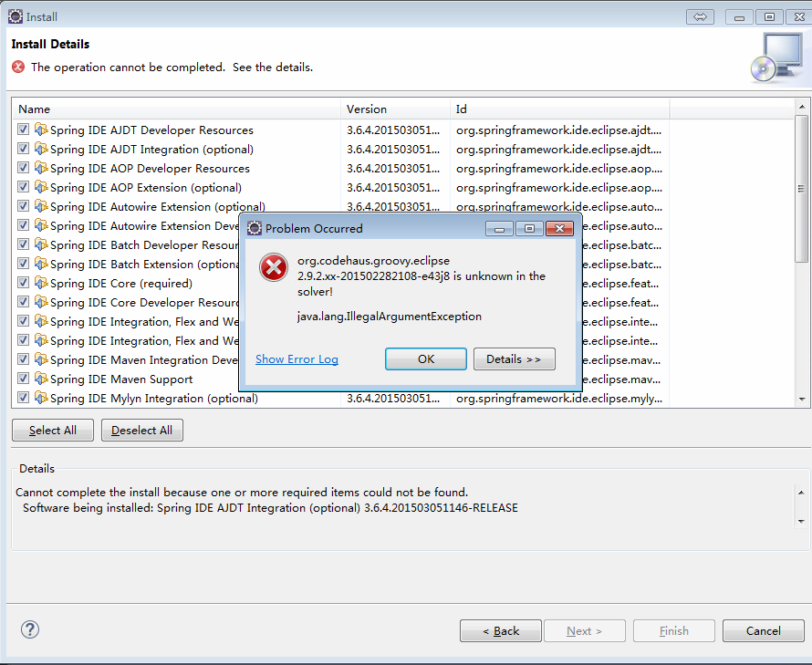The image size is (812, 665).
Task: Click the 'Cannot complete the install' details line
Action: point(242,492)
